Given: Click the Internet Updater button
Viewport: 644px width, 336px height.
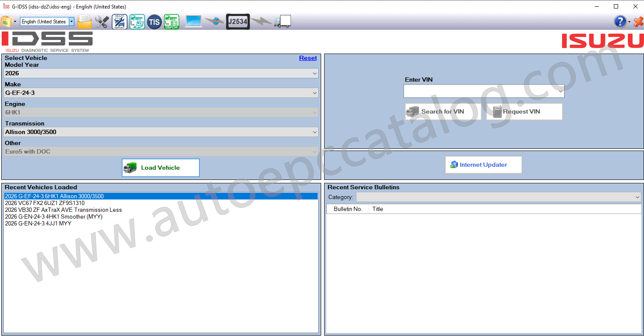Looking at the screenshot, I should pyautogui.click(x=483, y=165).
